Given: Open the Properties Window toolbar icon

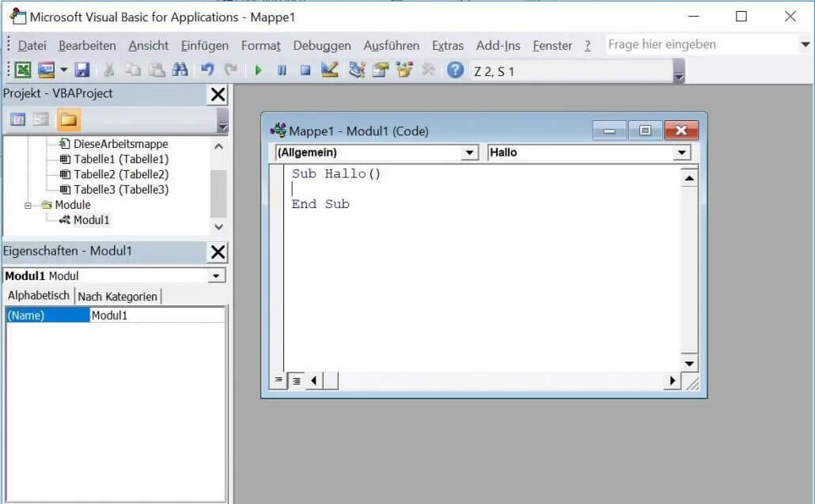Looking at the screenshot, I should 381,70.
